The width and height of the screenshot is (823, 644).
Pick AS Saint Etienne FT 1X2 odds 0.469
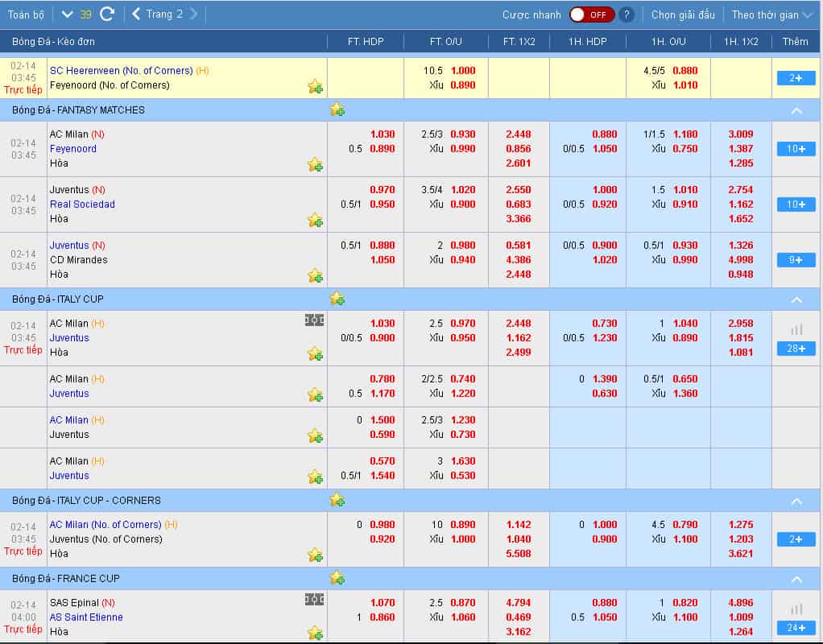point(519,617)
